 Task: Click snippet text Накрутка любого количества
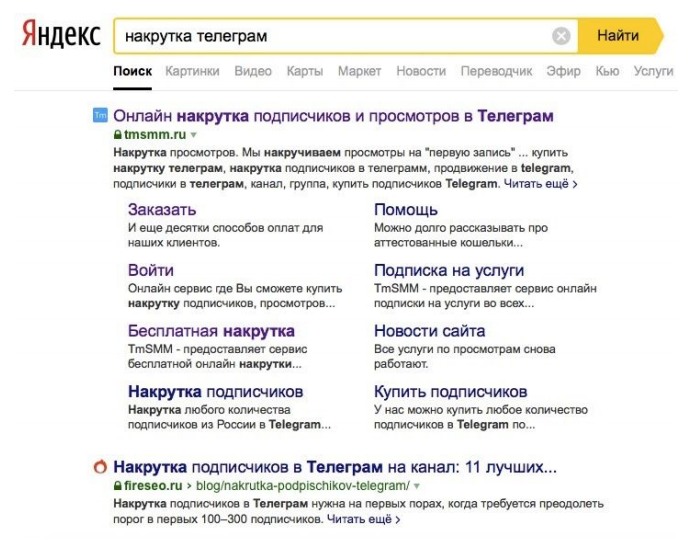coord(209,409)
